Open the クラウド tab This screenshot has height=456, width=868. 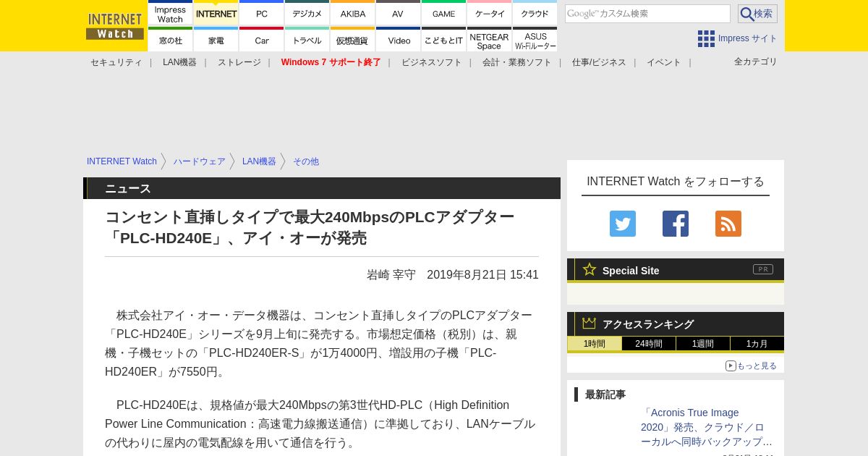(x=535, y=12)
